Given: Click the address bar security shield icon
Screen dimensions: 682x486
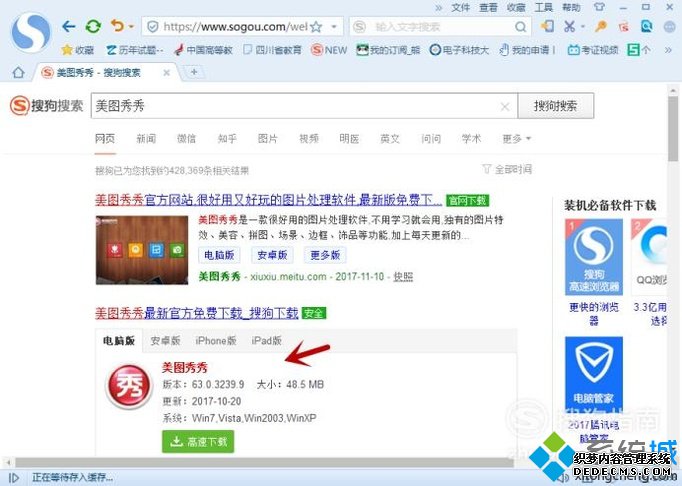Looking at the screenshot, I should (153, 27).
